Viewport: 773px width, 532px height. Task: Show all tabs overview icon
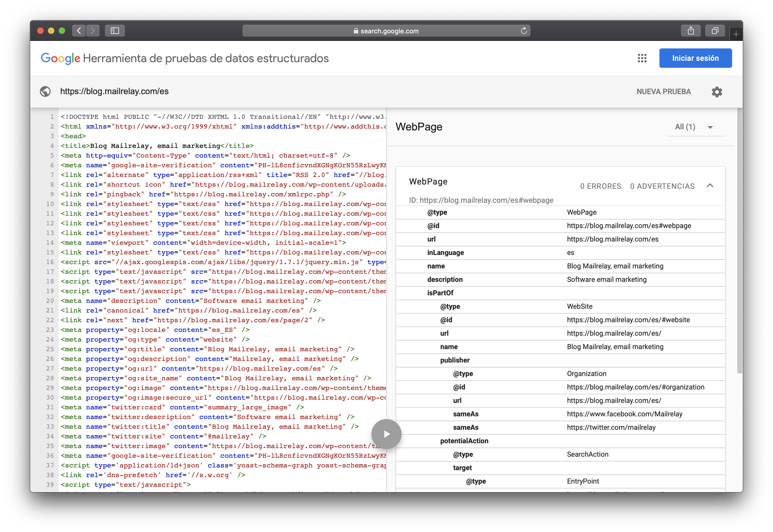[x=715, y=31]
